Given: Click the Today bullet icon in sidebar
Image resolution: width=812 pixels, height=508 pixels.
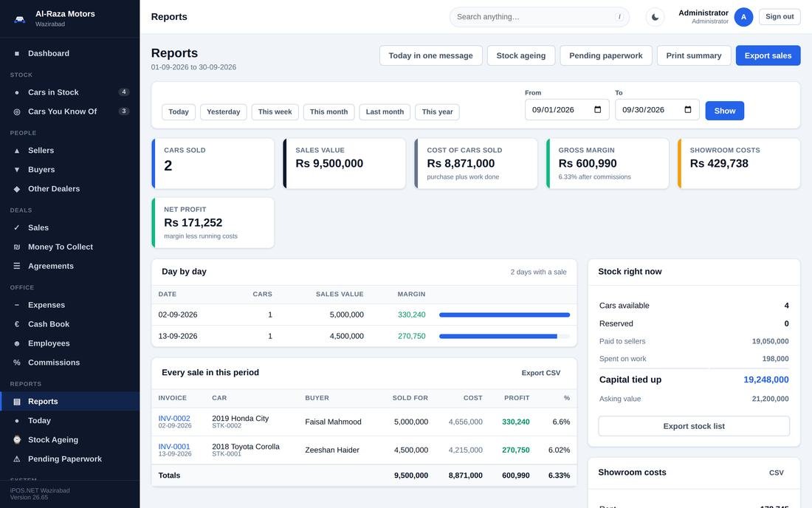Looking at the screenshot, I should point(16,421).
